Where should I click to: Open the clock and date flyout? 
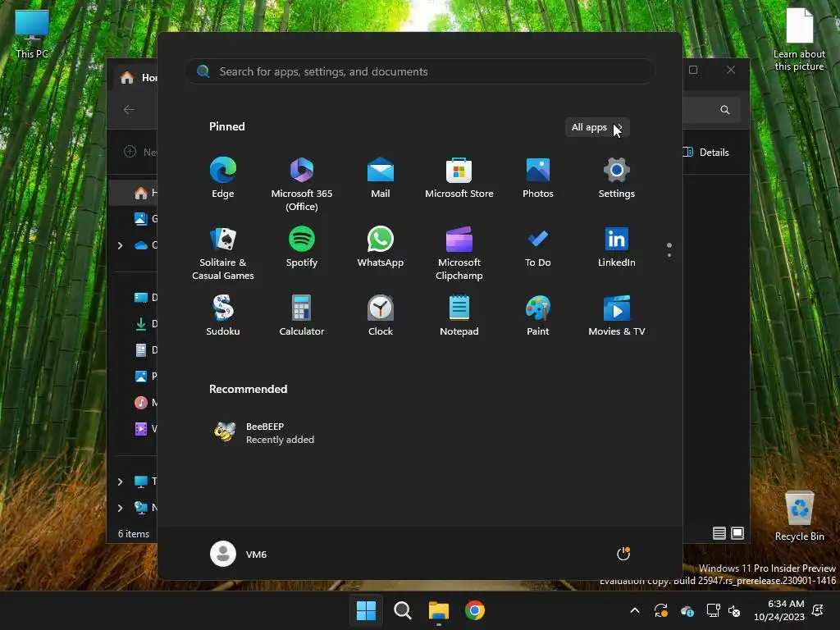[779, 610]
